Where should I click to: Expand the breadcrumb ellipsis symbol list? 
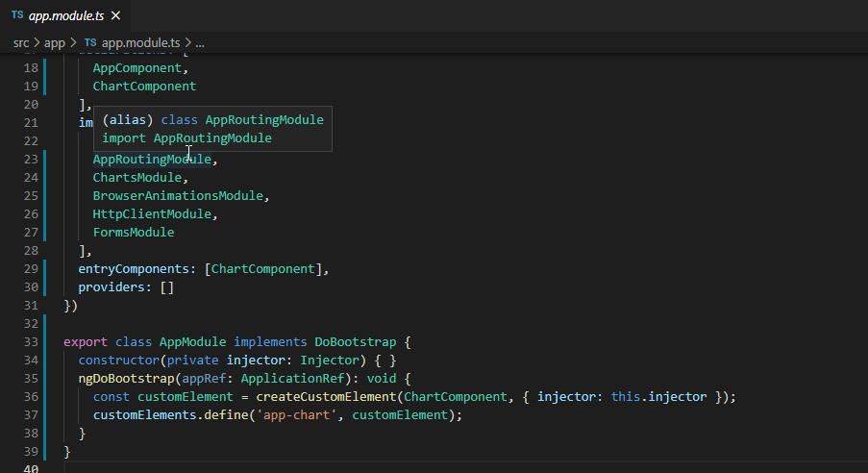tap(200, 43)
